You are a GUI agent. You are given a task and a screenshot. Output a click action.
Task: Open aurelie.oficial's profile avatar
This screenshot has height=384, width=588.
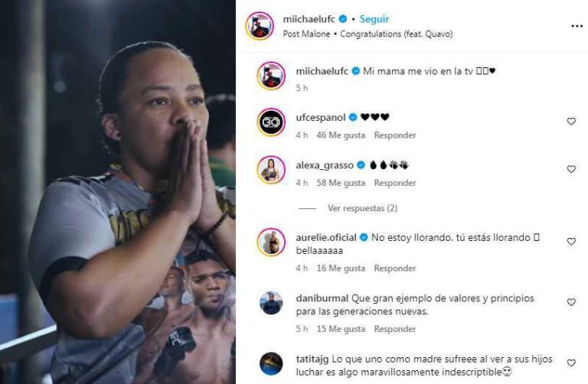coord(271,242)
